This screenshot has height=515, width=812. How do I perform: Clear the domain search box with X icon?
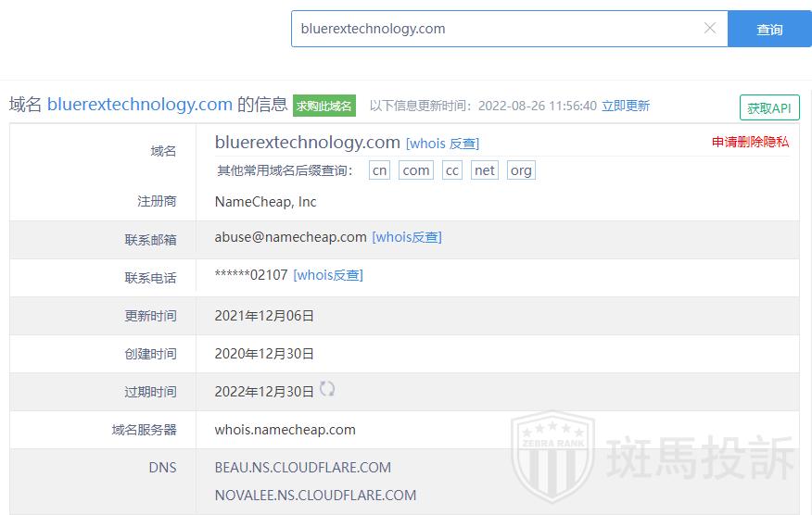pos(710,29)
